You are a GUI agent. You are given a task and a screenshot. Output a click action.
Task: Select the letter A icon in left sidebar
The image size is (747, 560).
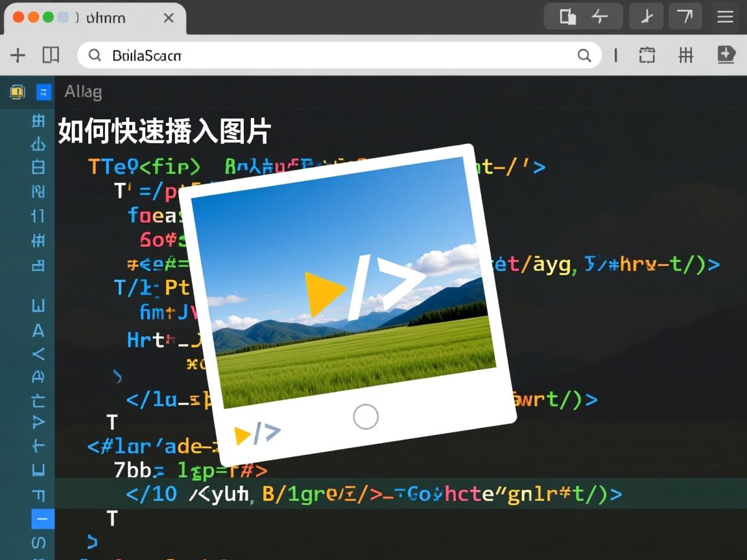point(38,331)
